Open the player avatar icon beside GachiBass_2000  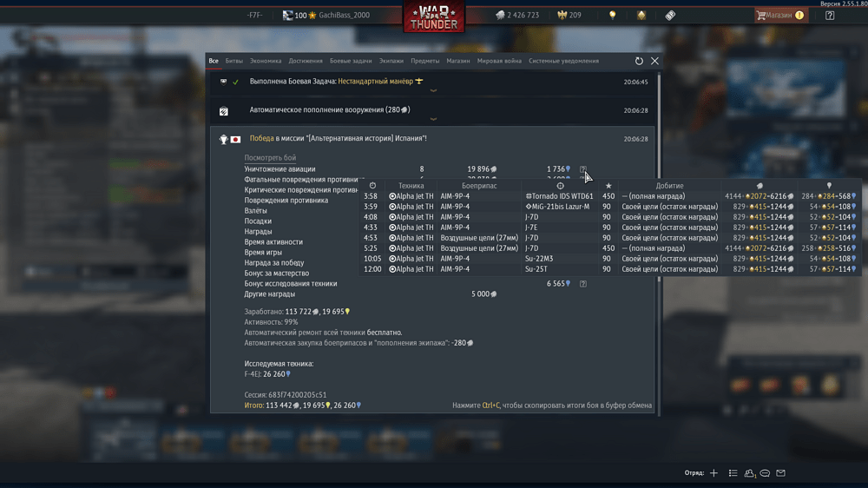click(288, 15)
